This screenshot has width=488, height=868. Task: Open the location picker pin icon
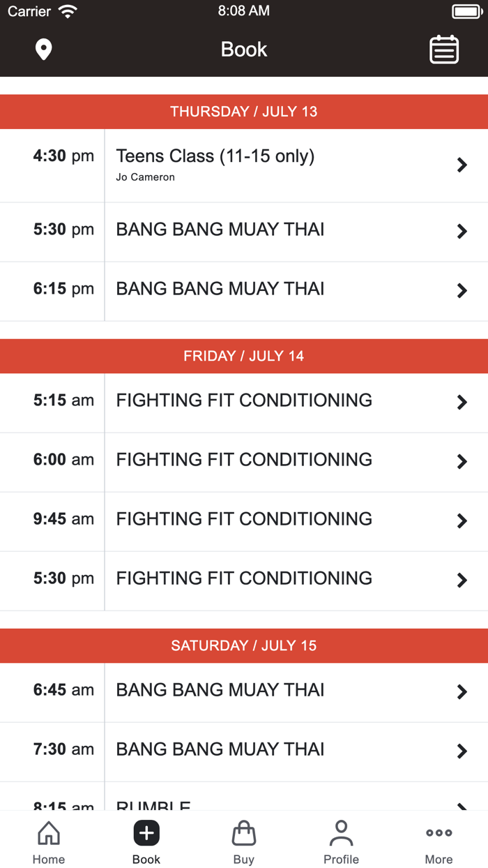click(x=43, y=50)
